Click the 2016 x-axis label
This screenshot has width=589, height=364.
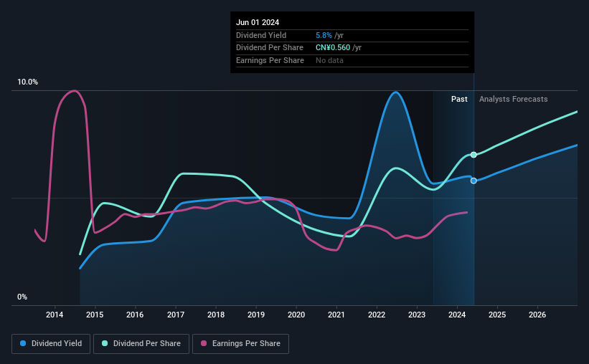click(x=135, y=315)
